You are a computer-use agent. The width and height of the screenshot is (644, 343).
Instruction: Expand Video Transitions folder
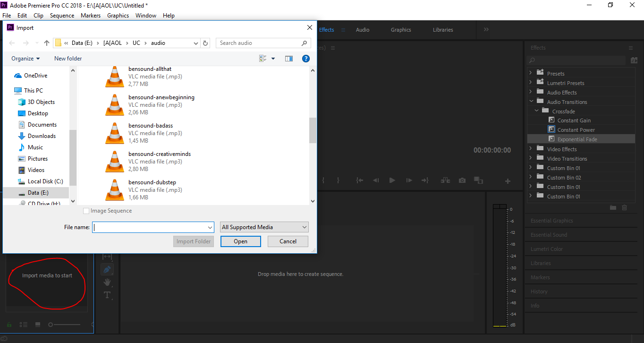point(530,158)
